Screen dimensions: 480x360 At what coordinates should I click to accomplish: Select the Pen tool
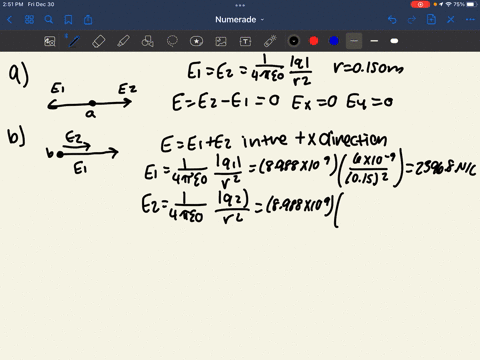point(74,41)
